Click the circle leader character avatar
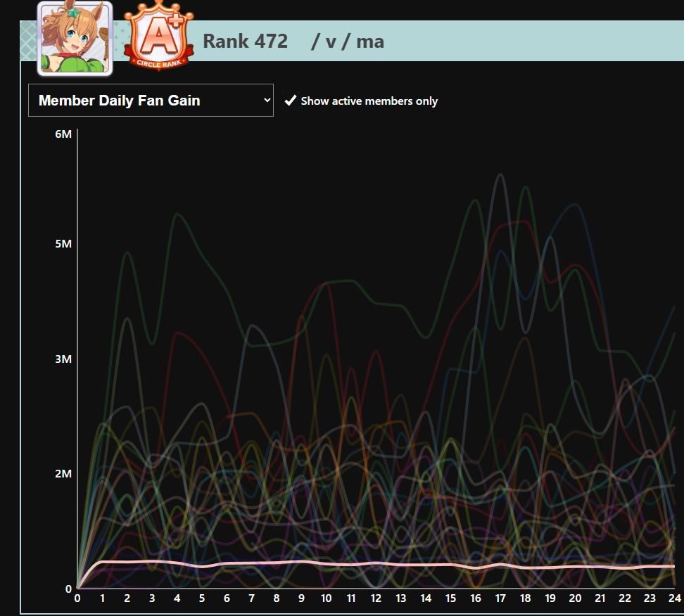 tap(75, 39)
